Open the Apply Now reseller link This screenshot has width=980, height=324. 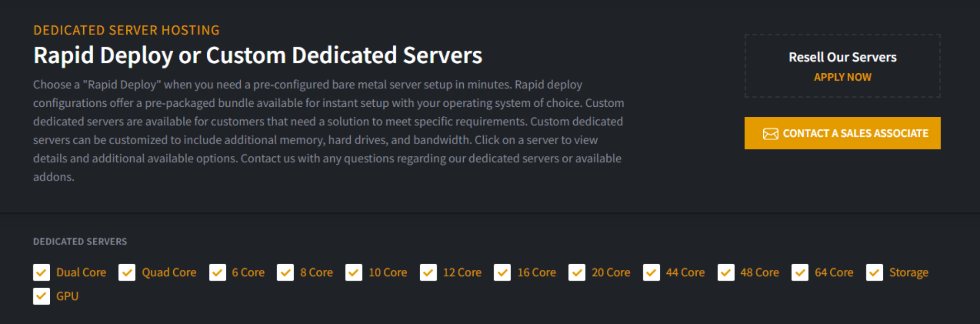coord(843,77)
